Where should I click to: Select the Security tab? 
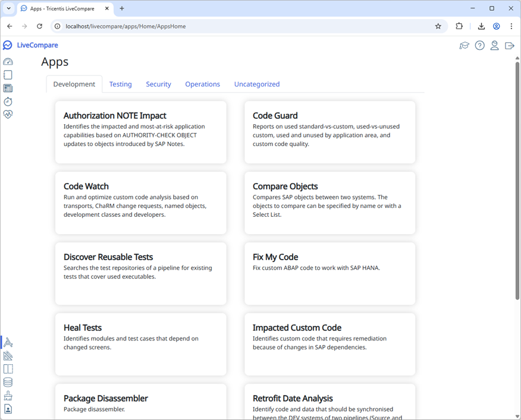click(158, 84)
